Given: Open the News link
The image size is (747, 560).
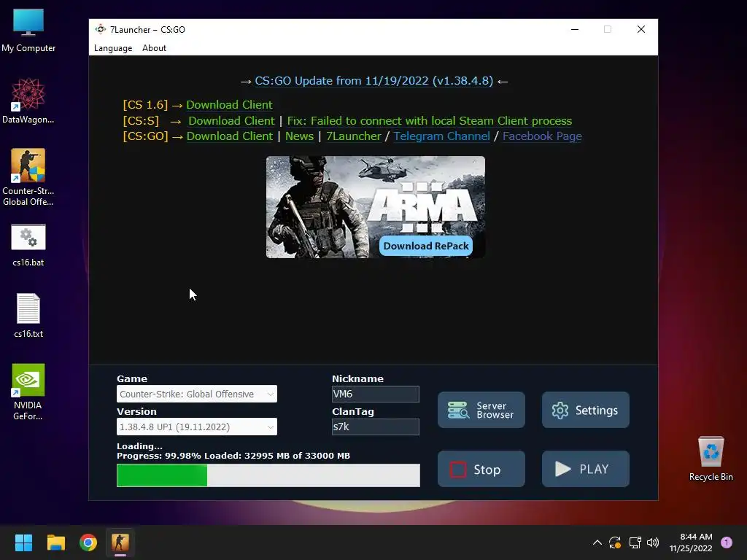Looking at the screenshot, I should point(299,136).
